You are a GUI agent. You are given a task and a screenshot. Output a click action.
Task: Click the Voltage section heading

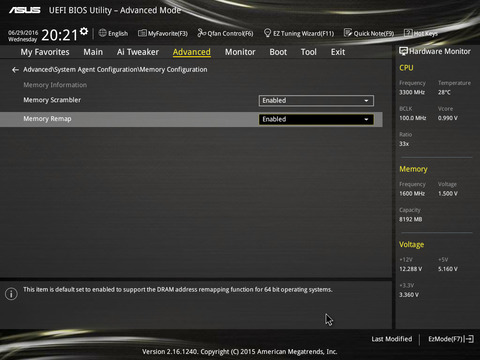click(412, 245)
